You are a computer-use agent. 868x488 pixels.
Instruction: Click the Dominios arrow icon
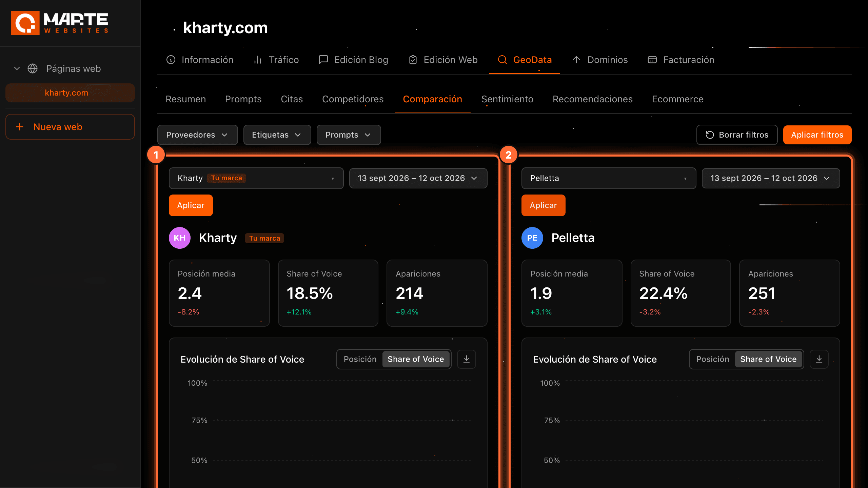pyautogui.click(x=576, y=60)
